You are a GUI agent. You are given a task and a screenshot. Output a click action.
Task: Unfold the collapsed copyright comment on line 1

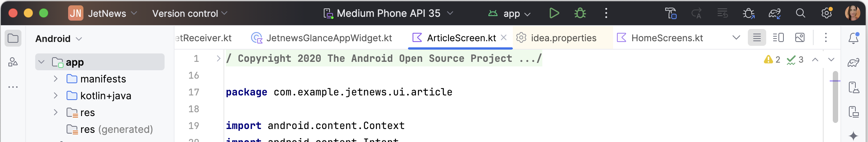click(x=218, y=58)
